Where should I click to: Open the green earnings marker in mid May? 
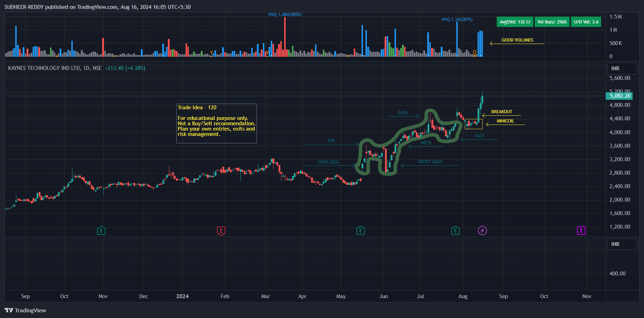pyautogui.click(x=360, y=231)
